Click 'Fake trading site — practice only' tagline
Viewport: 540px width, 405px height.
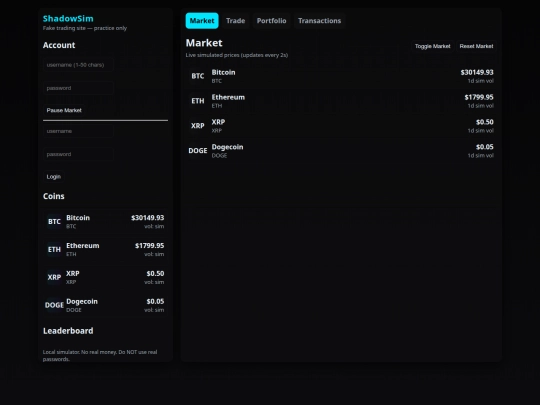[x=85, y=28]
